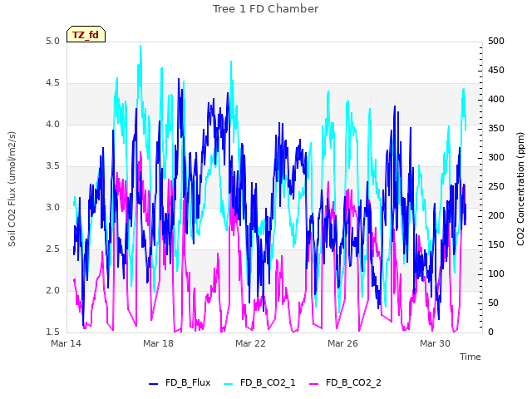The image size is (532, 399).
Task: Click the cyan FD_B_CO2_1 legend swatch
Action: coord(229,384)
